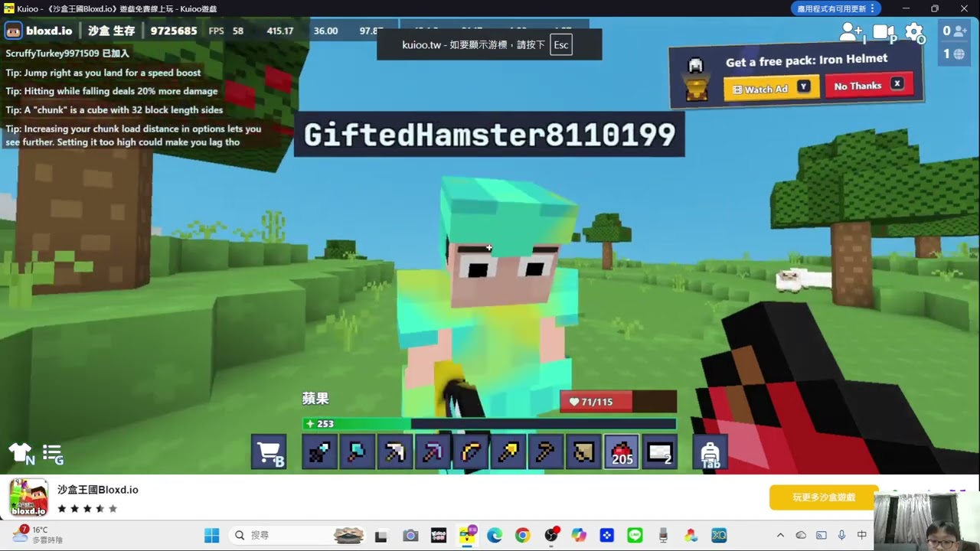Click the microphone tray icon
The image size is (980, 551).
(x=841, y=535)
